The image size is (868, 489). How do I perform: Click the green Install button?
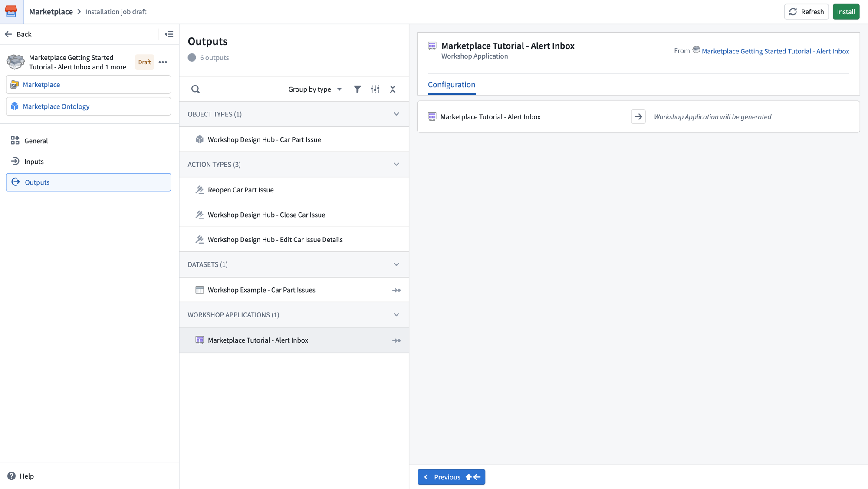pos(846,12)
